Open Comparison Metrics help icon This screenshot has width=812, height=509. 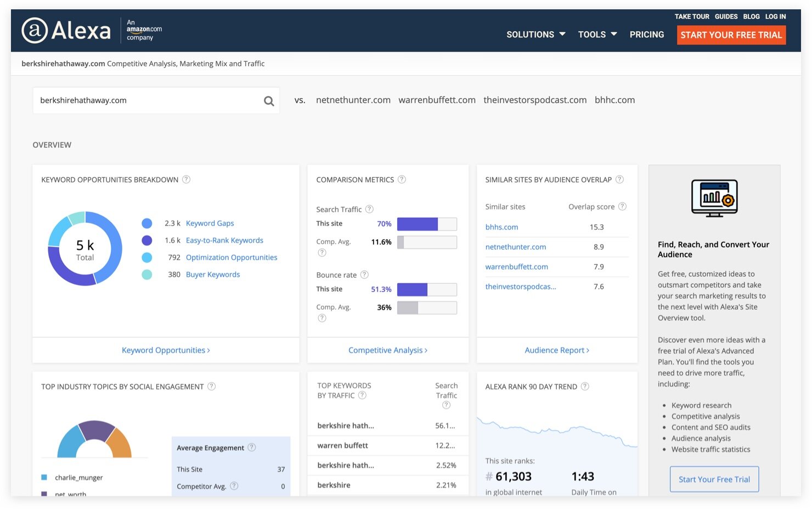402,180
